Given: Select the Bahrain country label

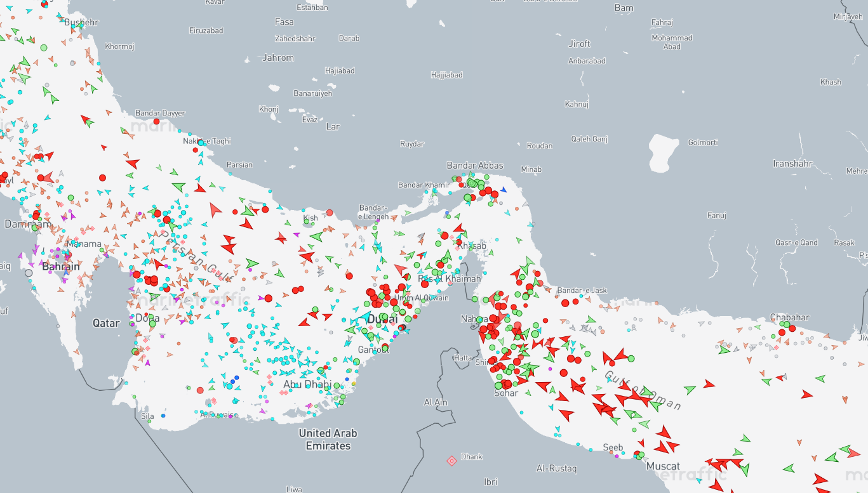Looking at the screenshot, I should pyautogui.click(x=61, y=266).
